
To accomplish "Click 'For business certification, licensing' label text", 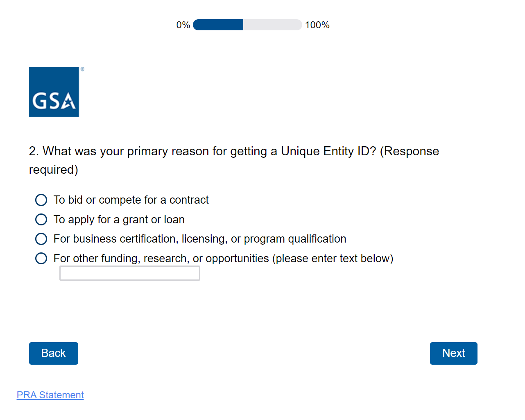I will tap(199, 239).
